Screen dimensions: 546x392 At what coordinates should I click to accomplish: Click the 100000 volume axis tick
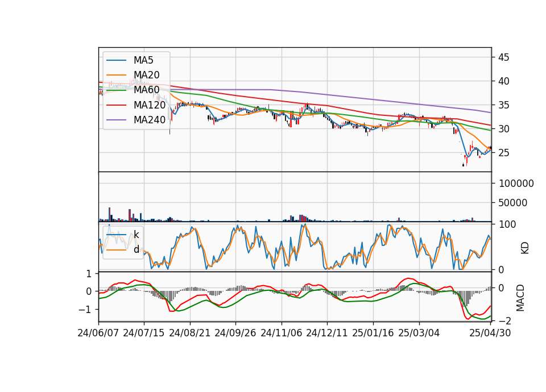click(516, 184)
